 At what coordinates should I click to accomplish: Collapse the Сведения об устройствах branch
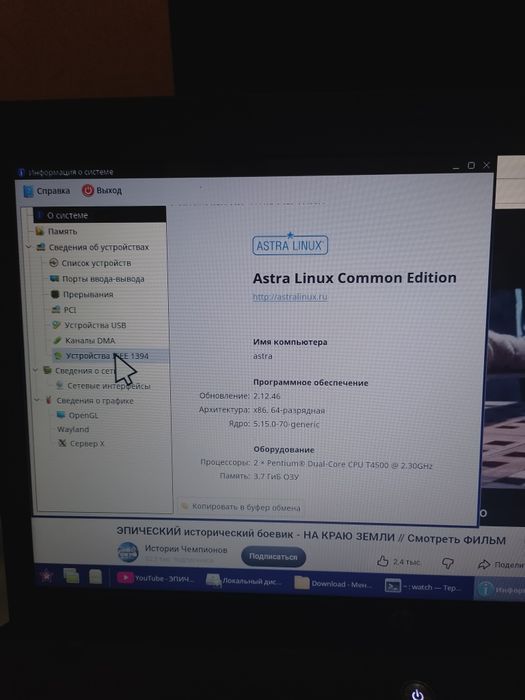click(29, 247)
